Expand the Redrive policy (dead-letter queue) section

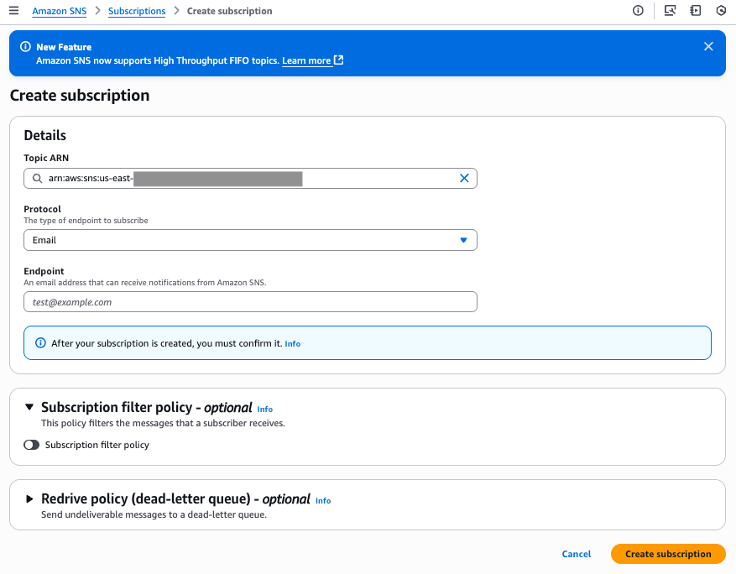pos(30,499)
